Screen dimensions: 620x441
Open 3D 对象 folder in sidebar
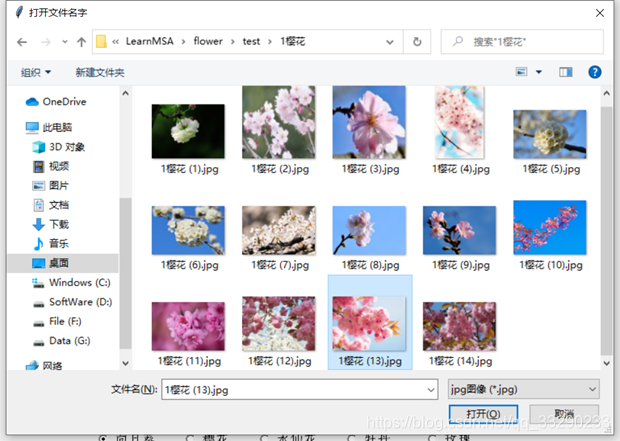tap(59, 147)
